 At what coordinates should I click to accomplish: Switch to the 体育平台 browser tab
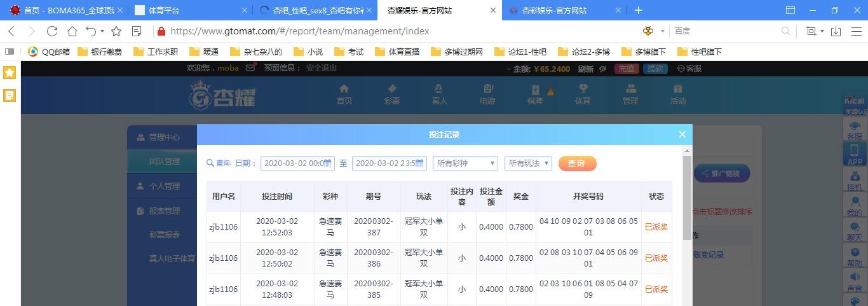pyautogui.click(x=189, y=10)
